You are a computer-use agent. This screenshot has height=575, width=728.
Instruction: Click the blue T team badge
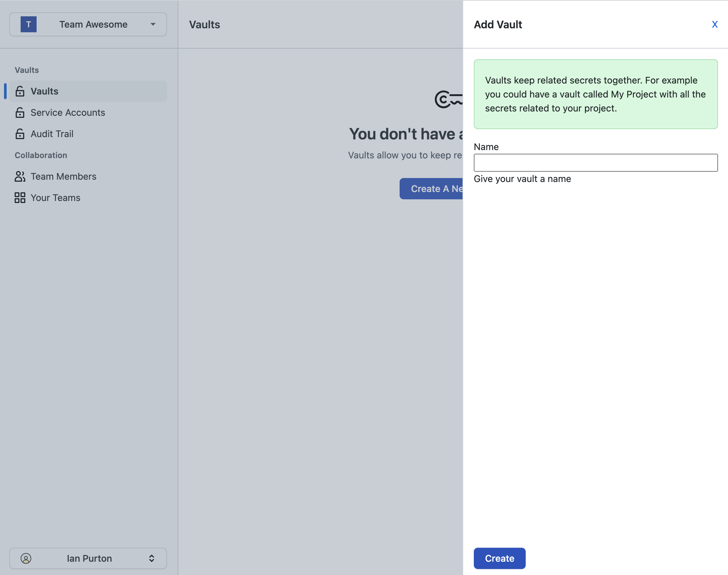click(29, 24)
